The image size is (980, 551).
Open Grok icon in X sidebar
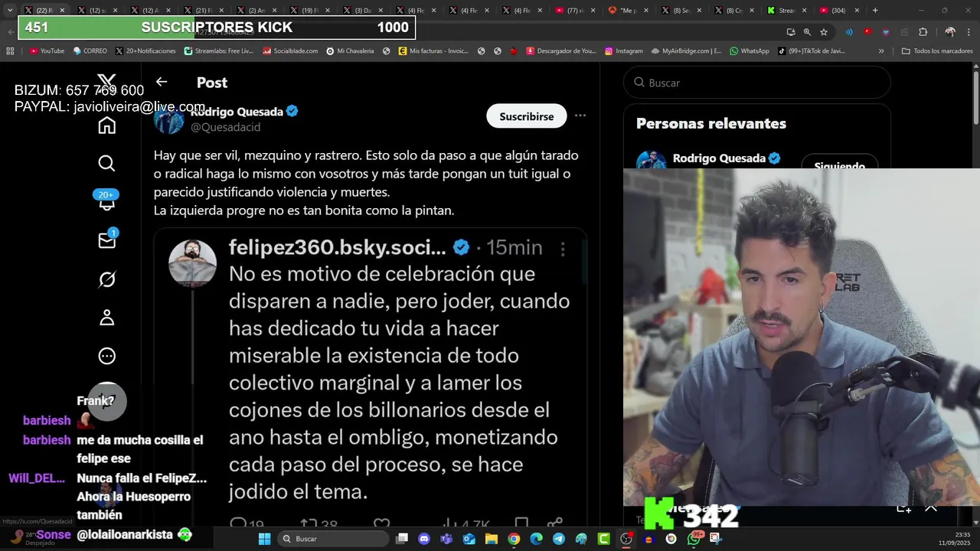tap(106, 279)
